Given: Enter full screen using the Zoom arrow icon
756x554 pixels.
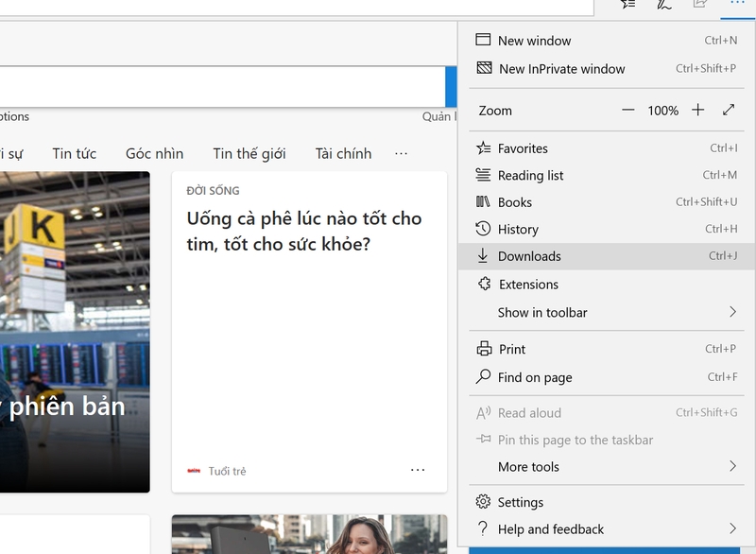Looking at the screenshot, I should 729,111.
